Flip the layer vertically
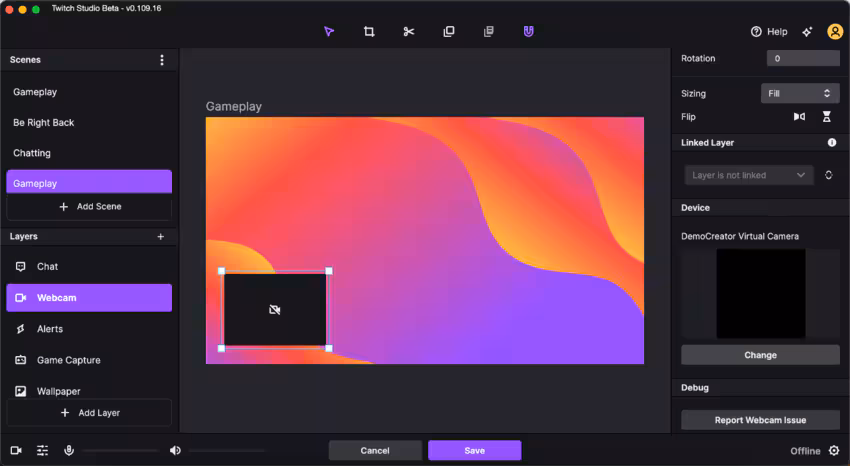 click(827, 116)
